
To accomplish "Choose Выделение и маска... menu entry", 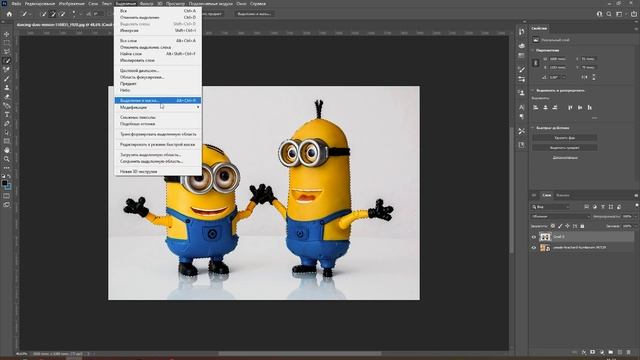I will [x=158, y=100].
